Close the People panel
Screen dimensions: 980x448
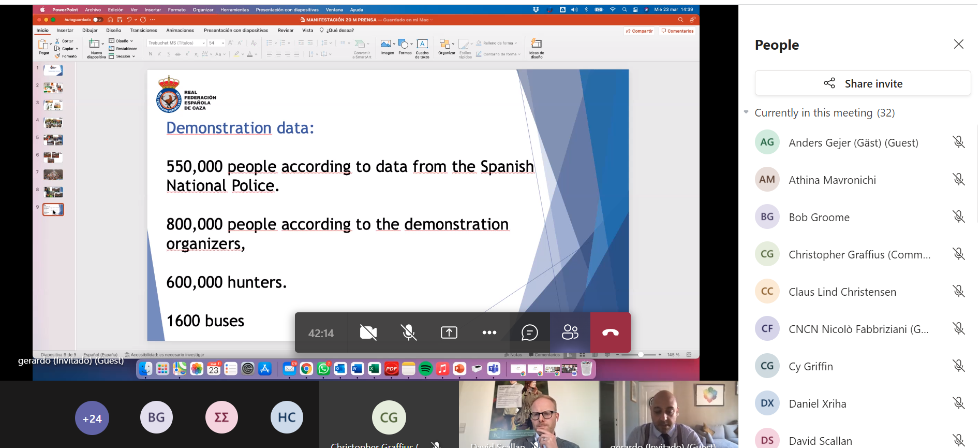[x=958, y=45]
